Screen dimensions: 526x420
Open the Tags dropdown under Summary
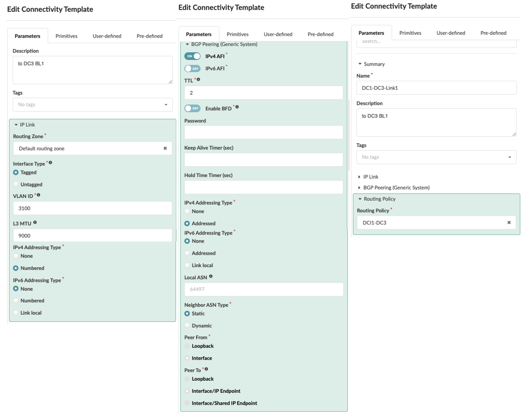coord(436,157)
